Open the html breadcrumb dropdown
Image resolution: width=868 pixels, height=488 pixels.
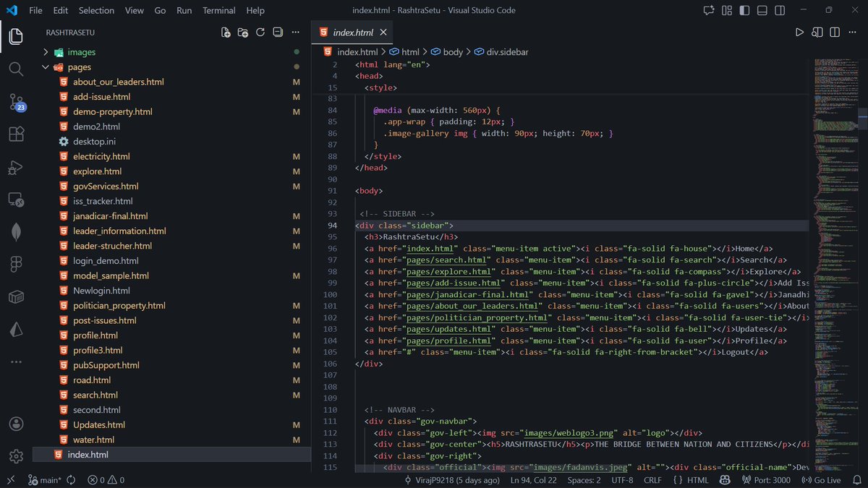pyautogui.click(x=404, y=52)
